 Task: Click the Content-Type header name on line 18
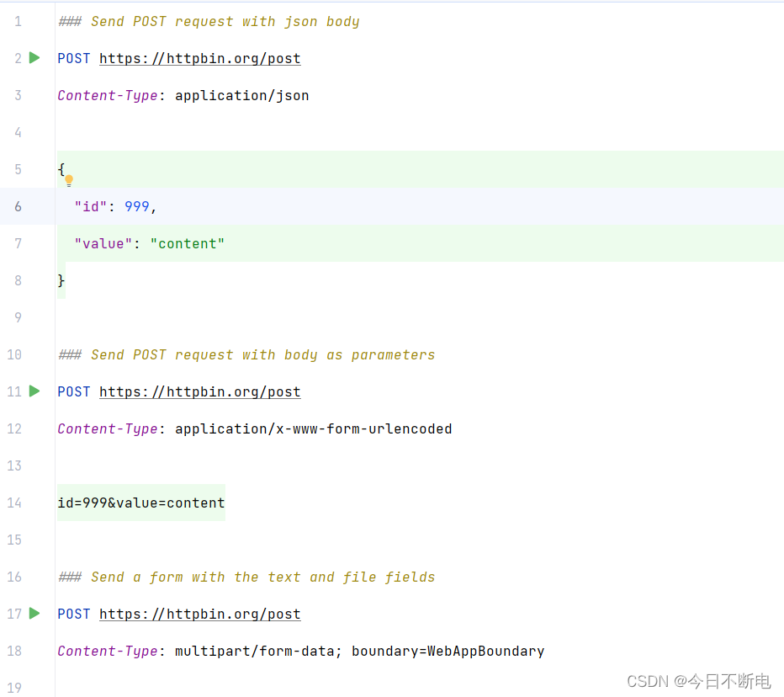pyautogui.click(x=108, y=651)
